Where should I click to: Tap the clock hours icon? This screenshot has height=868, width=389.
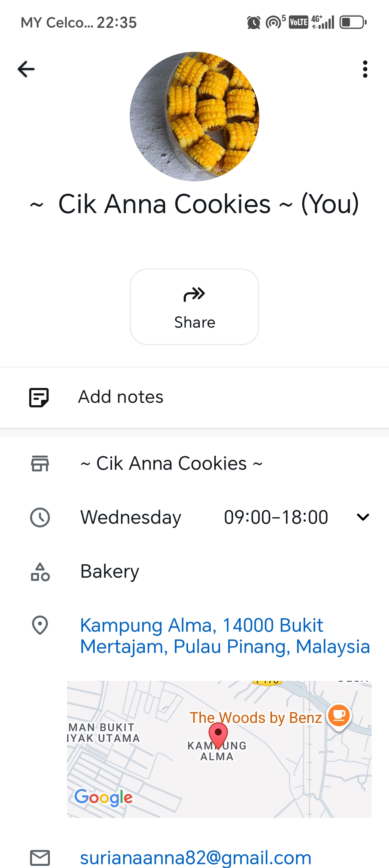pyautogui.click(x=40, y=517)
